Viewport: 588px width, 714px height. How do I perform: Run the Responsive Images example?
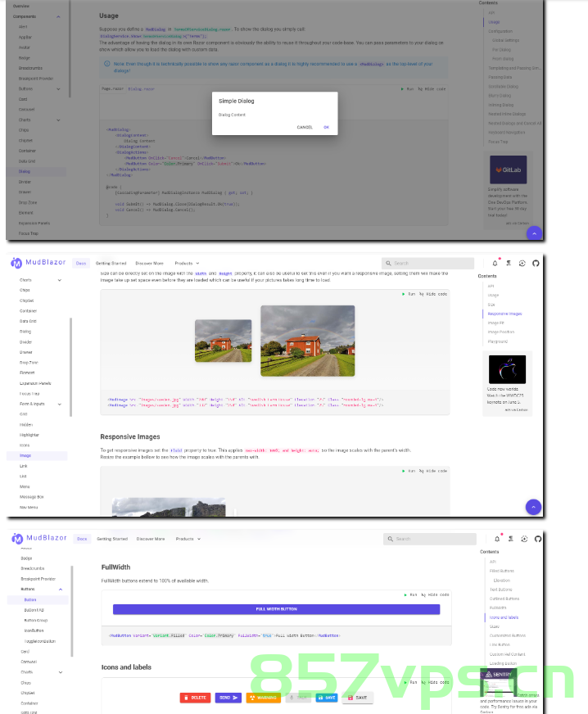coord(409,471)
